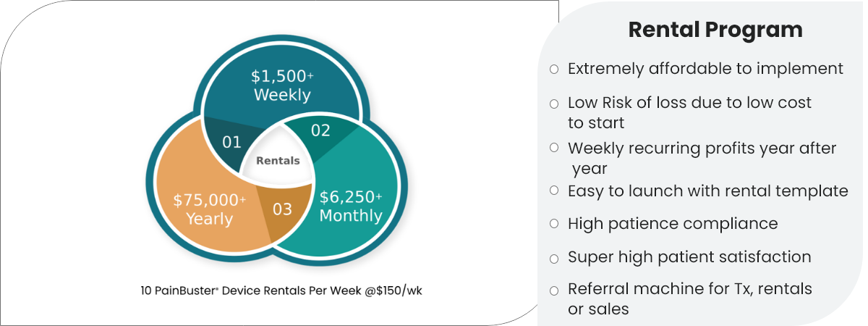Click Super high patient satisfaction text
The width and height of the screenshot is (868, 326).
click(689, 257)
